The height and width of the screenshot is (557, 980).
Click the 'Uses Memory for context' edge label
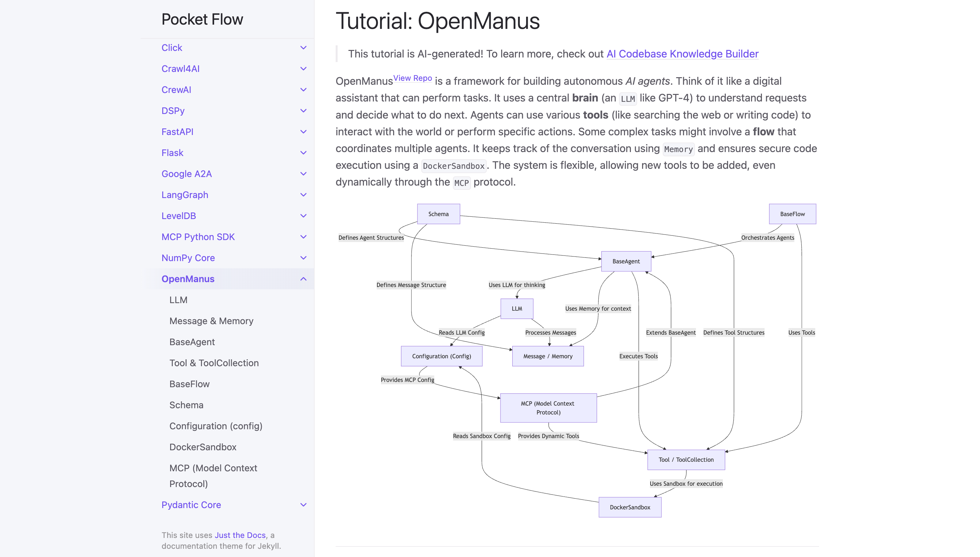[598, 309]
